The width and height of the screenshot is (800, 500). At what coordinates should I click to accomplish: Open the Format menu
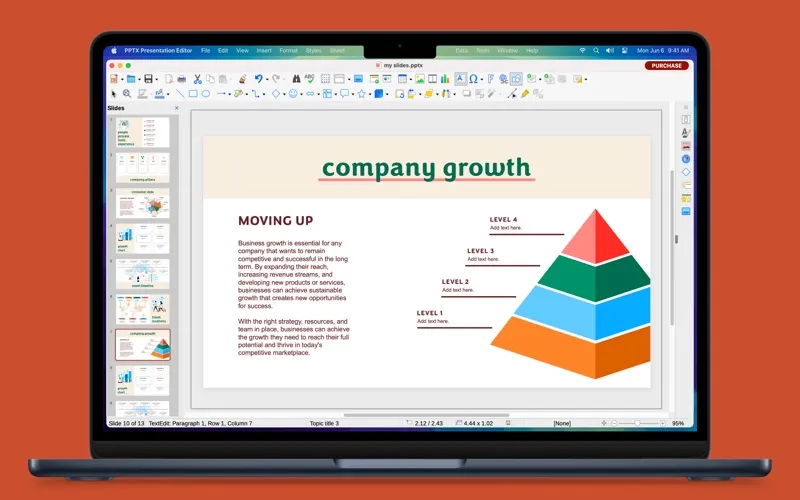(288, 51)
